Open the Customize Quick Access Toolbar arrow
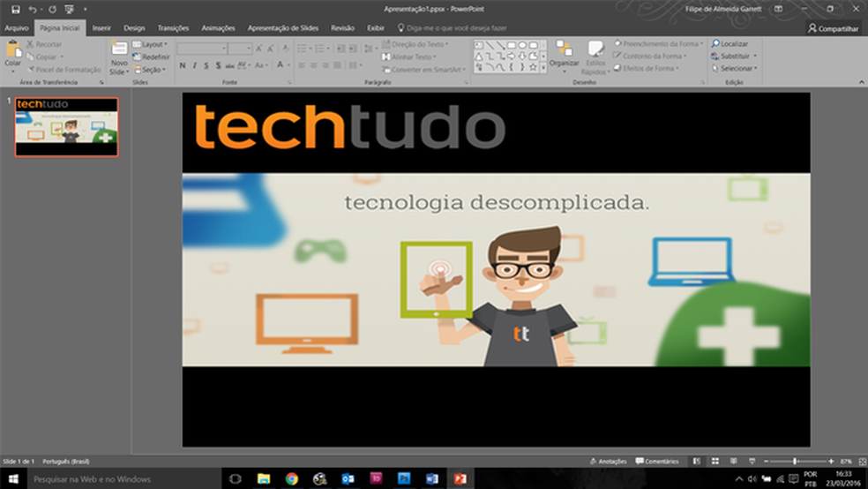Viewport: 868px width, 489px height. (x=86, y=10)
